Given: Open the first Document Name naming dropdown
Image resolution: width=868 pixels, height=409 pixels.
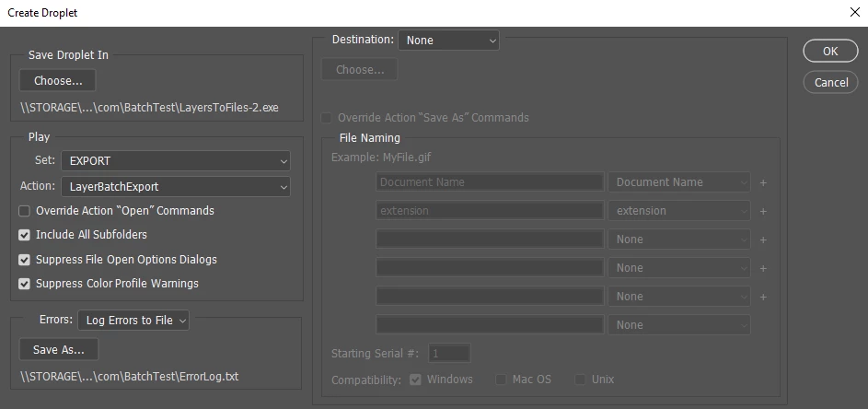Looking at the screenshot, I should [679, 181].
